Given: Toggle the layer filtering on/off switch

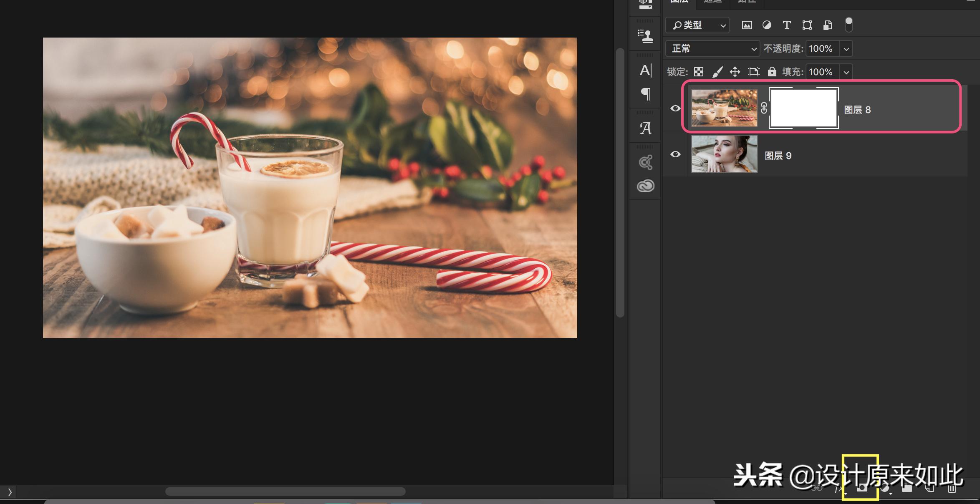Looking at the screenshot, I should point(849,25).
